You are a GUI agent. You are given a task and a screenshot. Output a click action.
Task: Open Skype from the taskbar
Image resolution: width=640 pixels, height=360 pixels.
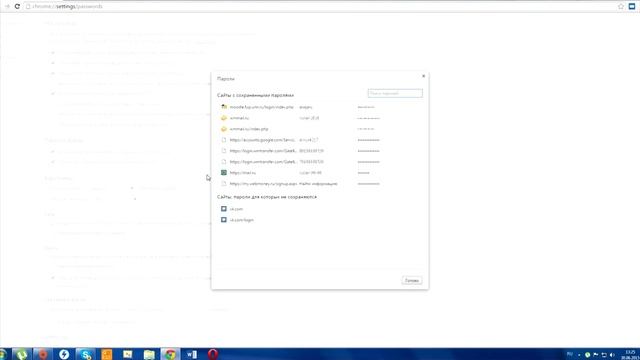[85, 354]
